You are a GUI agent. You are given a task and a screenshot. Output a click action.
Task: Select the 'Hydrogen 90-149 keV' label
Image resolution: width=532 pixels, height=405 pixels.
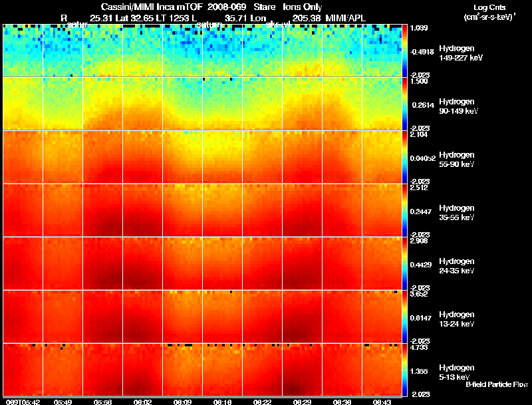458,106
